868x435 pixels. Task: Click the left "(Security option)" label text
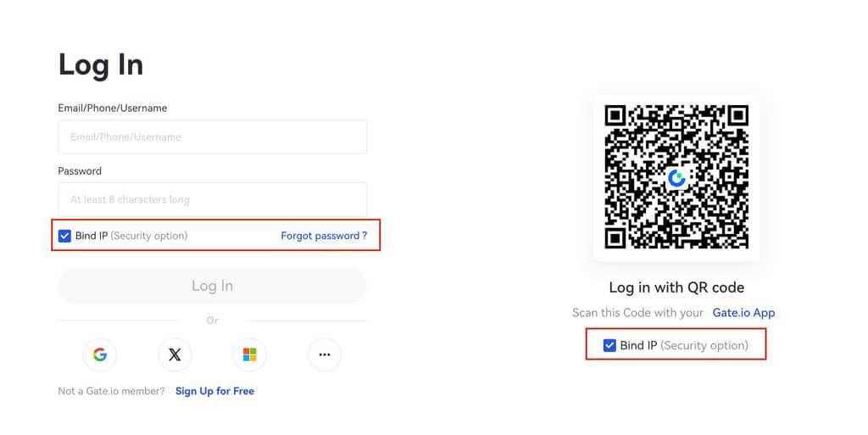tap(149, 236)
